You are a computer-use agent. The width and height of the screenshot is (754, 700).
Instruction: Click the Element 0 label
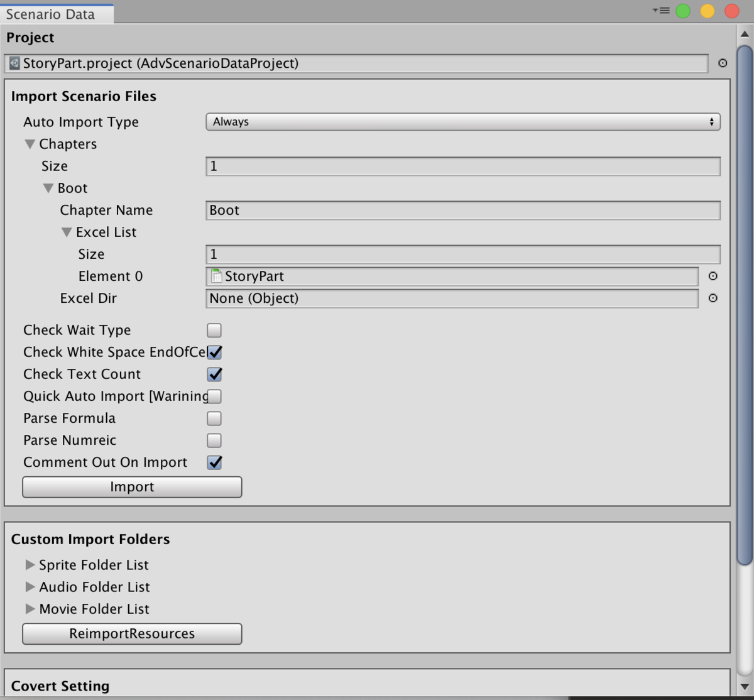click(x=111, y=276)
